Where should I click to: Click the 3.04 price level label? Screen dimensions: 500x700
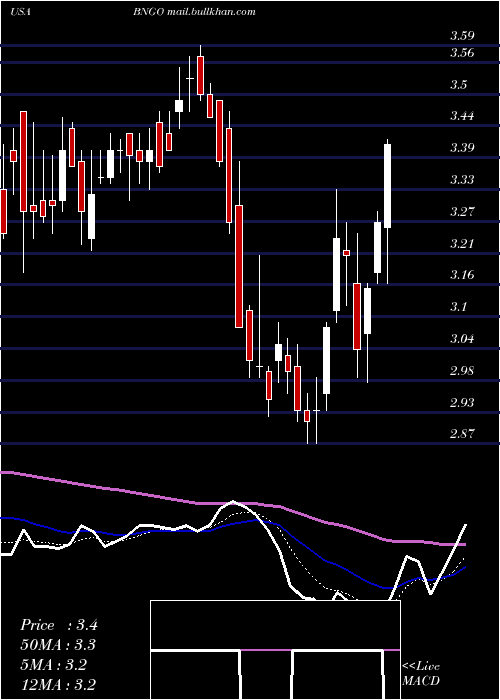tap(462, 338)
